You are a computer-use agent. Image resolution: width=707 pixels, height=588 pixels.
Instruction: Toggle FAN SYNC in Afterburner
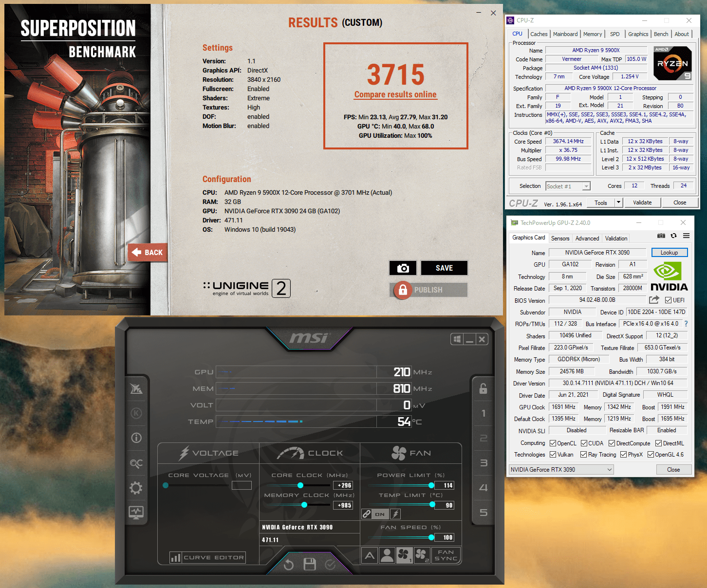[446, 555]
